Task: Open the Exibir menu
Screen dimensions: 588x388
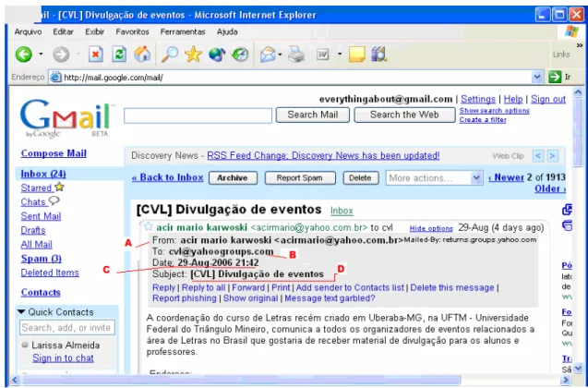Action: 94,32
